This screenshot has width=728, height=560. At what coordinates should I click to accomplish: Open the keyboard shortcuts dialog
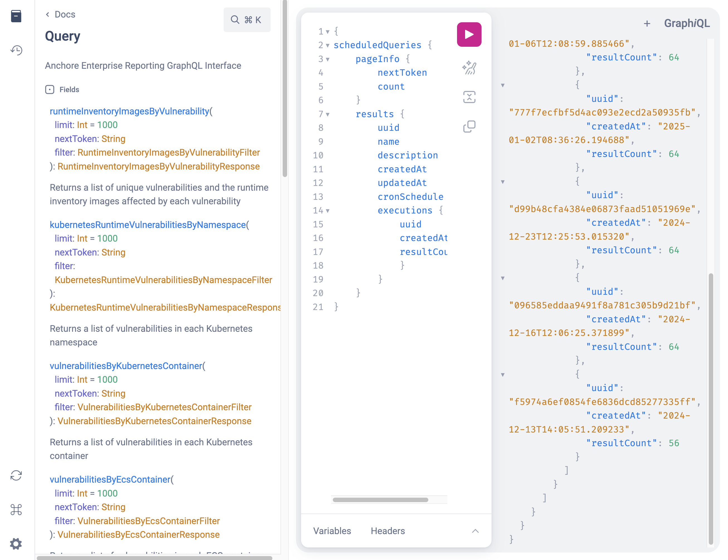click(16, 510)
